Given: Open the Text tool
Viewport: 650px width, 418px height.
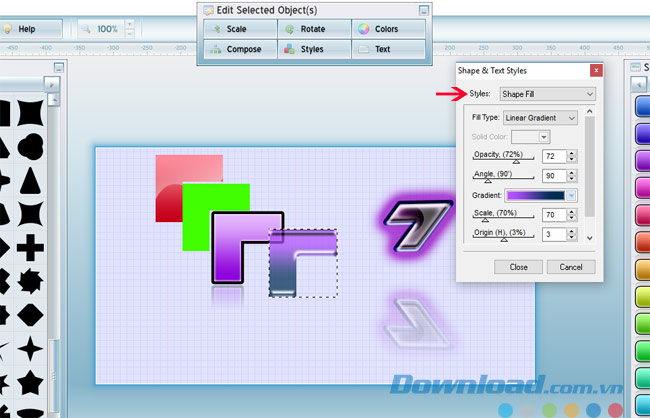Looking at the screenshot, I should point(388,49).
